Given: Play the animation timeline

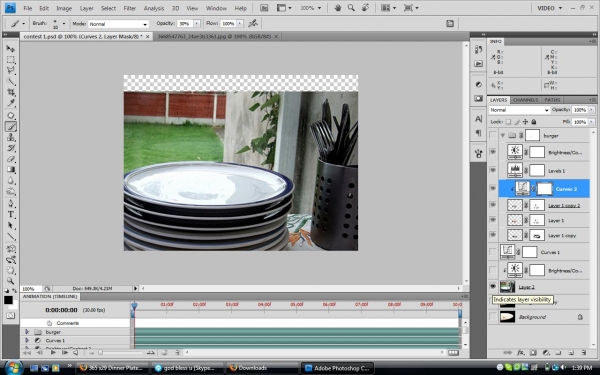Looking at the screenshot, I should [53, 352].
